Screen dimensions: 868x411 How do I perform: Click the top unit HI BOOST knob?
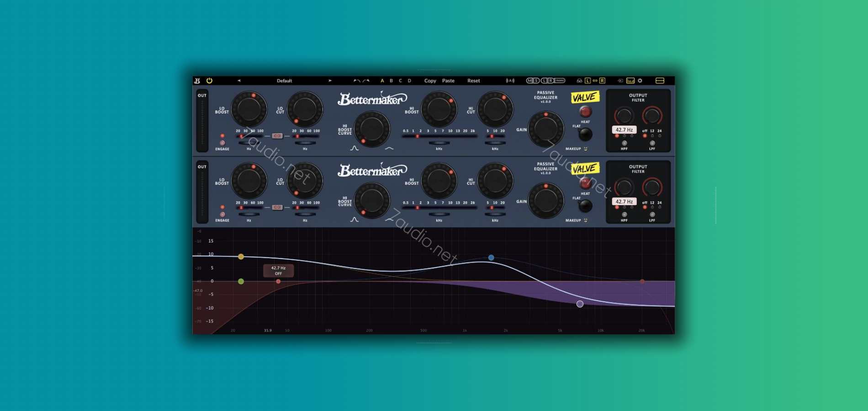tap(439, 109)
